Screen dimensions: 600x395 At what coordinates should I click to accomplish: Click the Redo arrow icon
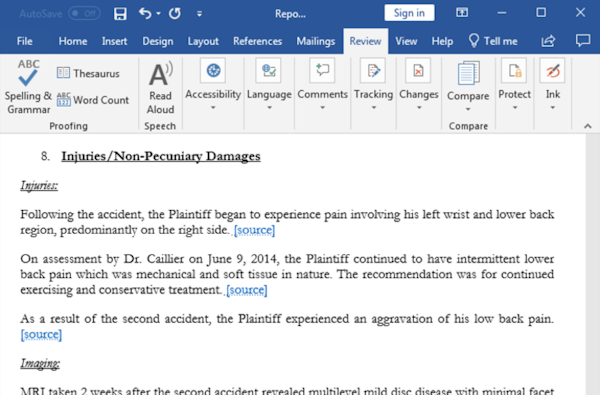click(x=175, y=14)
